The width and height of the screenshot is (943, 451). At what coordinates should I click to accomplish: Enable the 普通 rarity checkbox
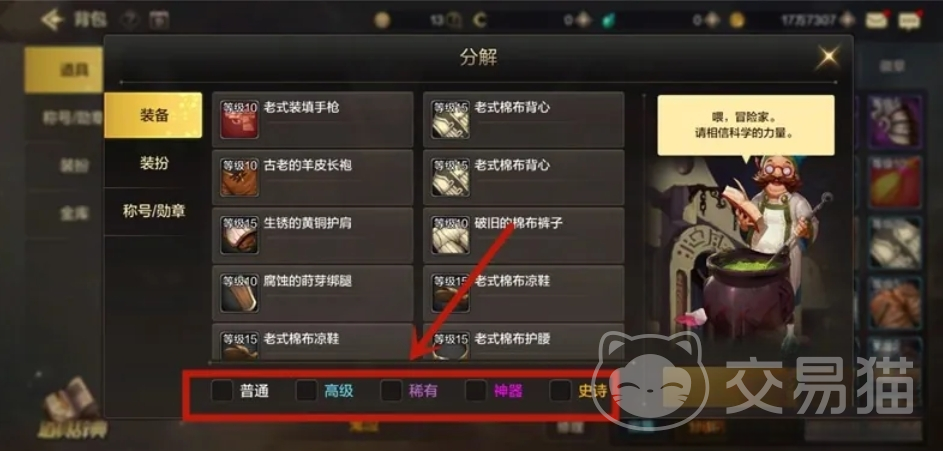click(222, 391)
